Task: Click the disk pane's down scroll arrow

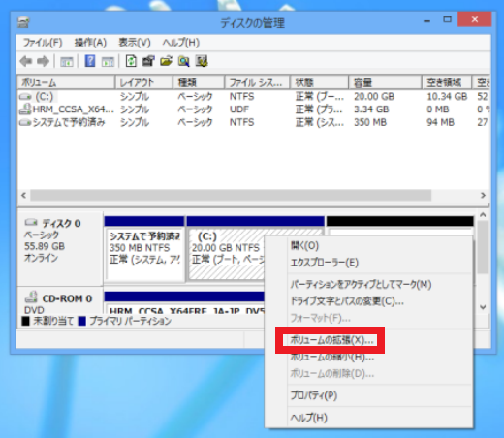Action: [x=483, y=307]
